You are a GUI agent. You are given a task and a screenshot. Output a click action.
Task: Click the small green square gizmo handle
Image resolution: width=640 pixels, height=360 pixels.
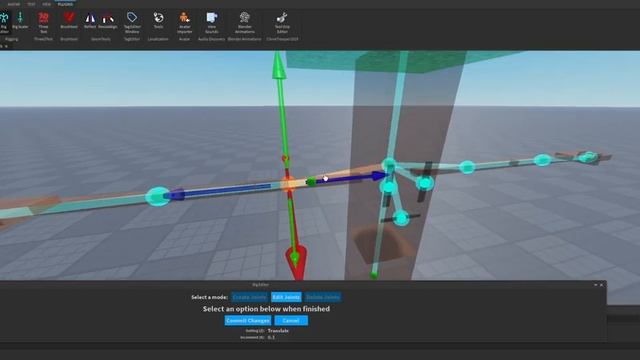[x=311, y=182]
